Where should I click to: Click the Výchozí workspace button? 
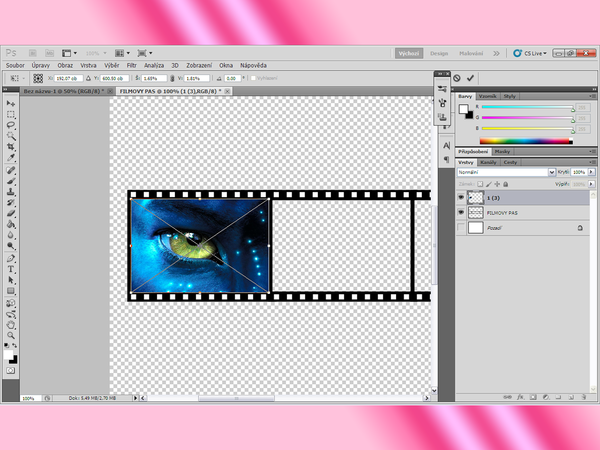[x=407, y=52]
